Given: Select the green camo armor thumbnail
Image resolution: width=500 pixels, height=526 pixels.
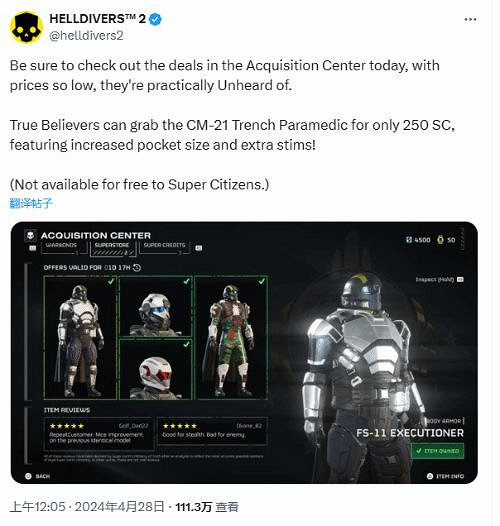Looking at the screenshot, I should point(231,337).
